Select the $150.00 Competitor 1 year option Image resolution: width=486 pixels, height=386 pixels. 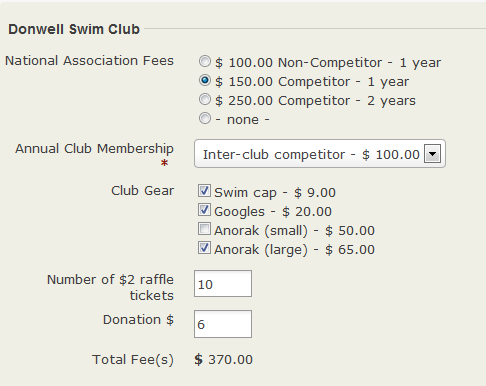pyautogui.click(x=205, y=80)
